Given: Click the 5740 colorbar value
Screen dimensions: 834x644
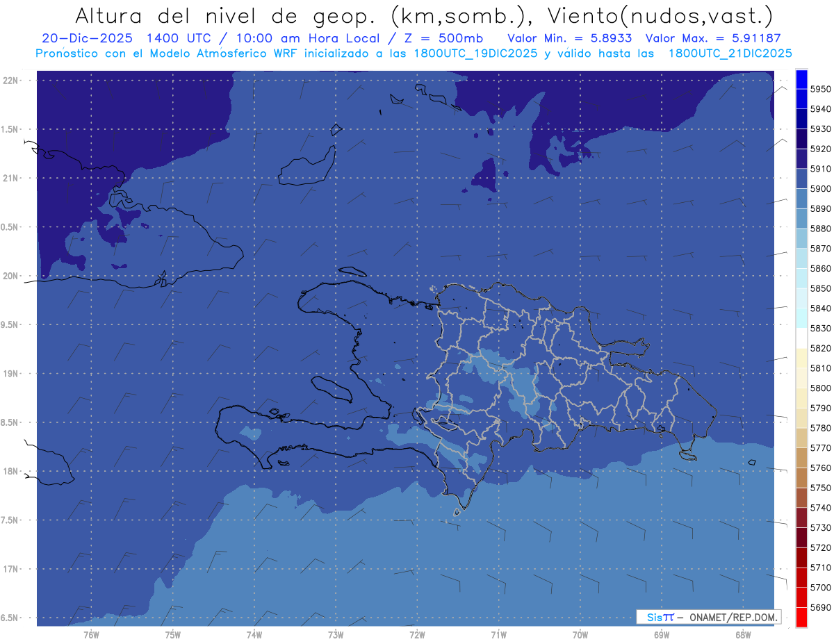Looking at the screenshot, I should click(x=820, y=508).
